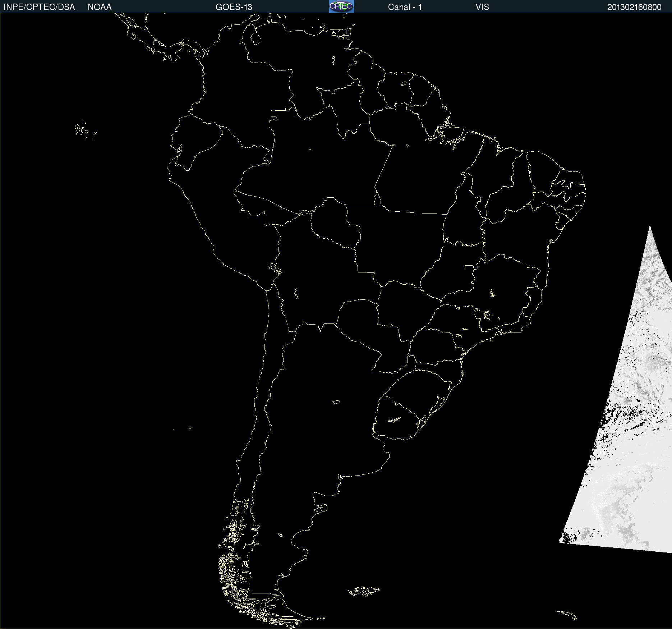Image resolution: width=672 pixels, height=629 pixels.
Task: Click the NOAA label in the header
Action: (100, 7)
